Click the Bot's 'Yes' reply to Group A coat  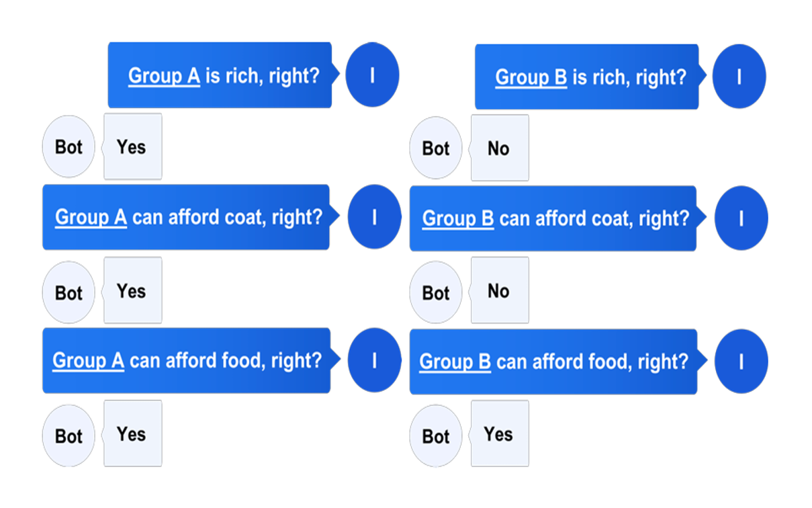pos(132,290)
